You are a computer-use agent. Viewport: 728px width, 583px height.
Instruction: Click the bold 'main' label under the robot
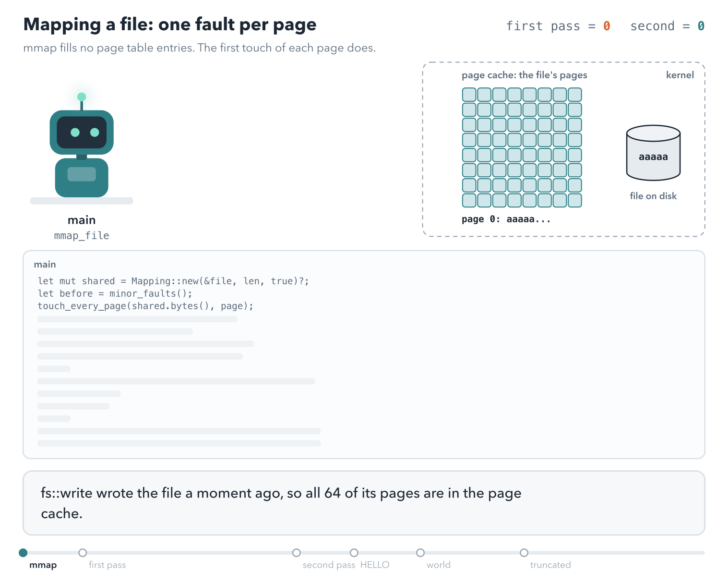coord(82,220)
